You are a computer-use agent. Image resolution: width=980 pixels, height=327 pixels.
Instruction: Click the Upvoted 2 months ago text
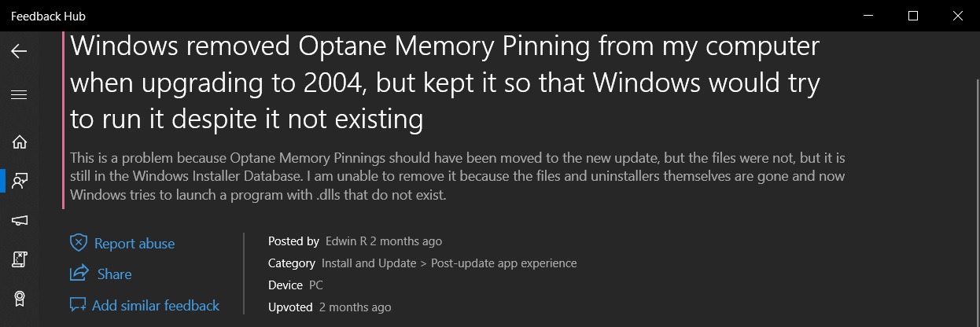pyautogui.click(x=330, y=307)
